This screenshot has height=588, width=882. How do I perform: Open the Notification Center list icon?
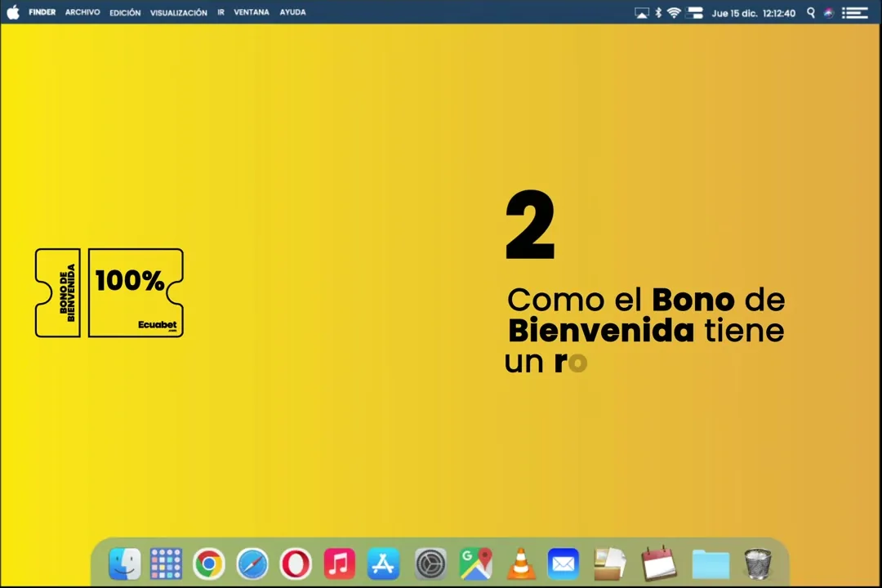pos(854,12)
